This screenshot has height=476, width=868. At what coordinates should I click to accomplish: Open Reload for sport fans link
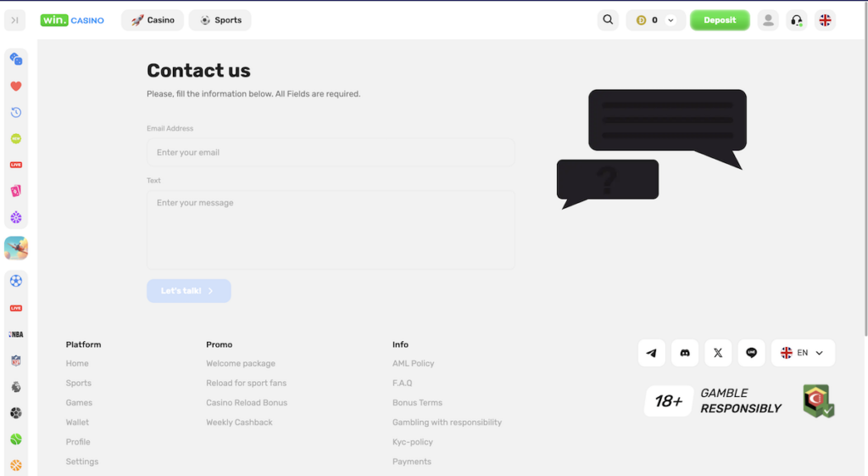click(x=247, y=383)
